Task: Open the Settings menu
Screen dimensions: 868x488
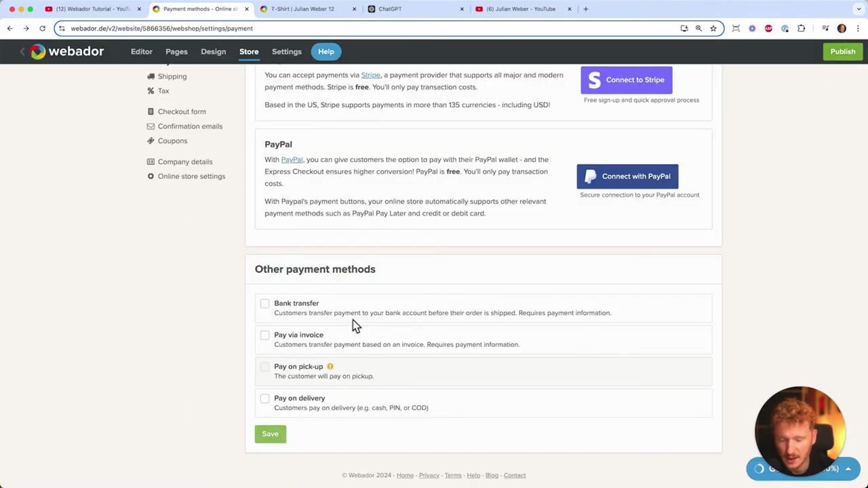Action: pos(287,52)
